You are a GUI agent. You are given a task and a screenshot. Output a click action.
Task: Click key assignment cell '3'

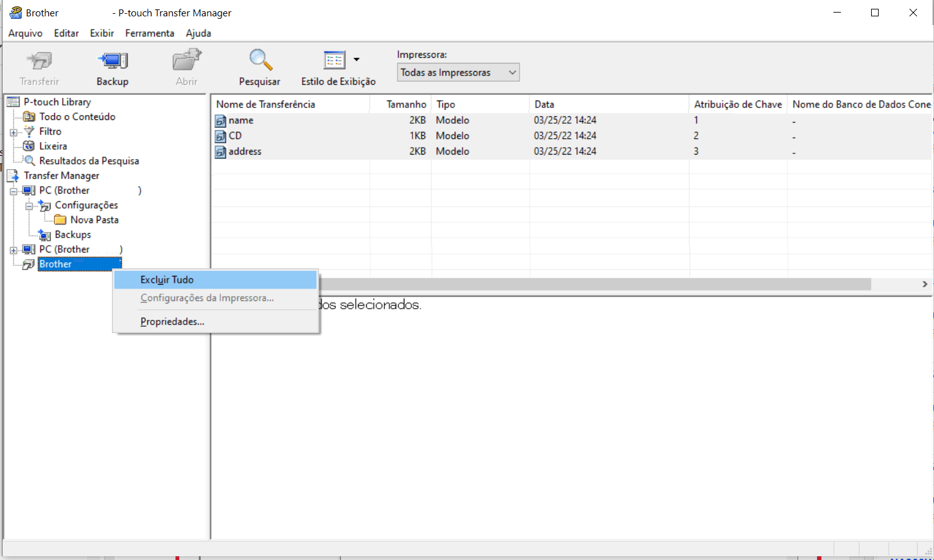click(x=696, y=151)
